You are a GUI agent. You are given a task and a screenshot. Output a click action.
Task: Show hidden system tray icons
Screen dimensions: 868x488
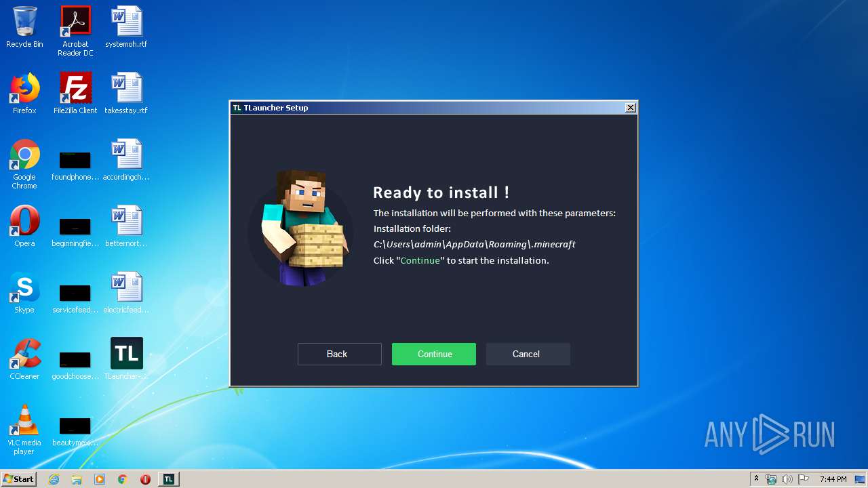click(x=756, y=479)
